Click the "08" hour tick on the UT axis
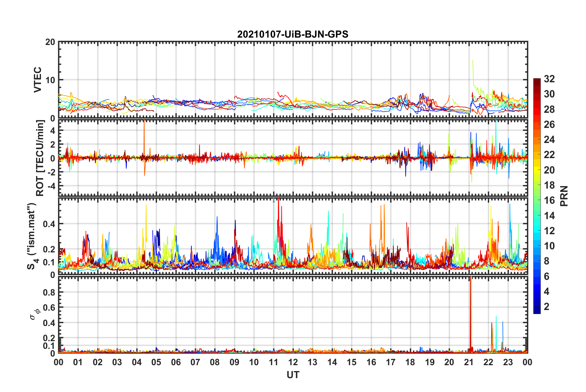 click(215, 362)
